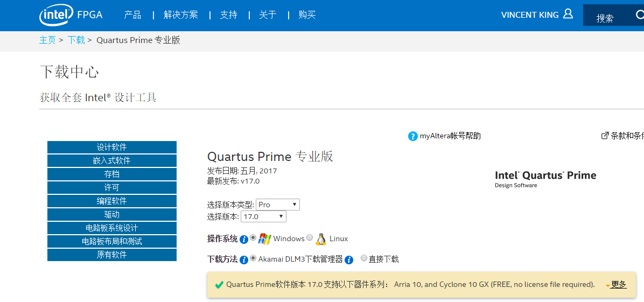Click the Quartus Prime 专业版 product title
The image size is (644, 302).
click(270, 157)
